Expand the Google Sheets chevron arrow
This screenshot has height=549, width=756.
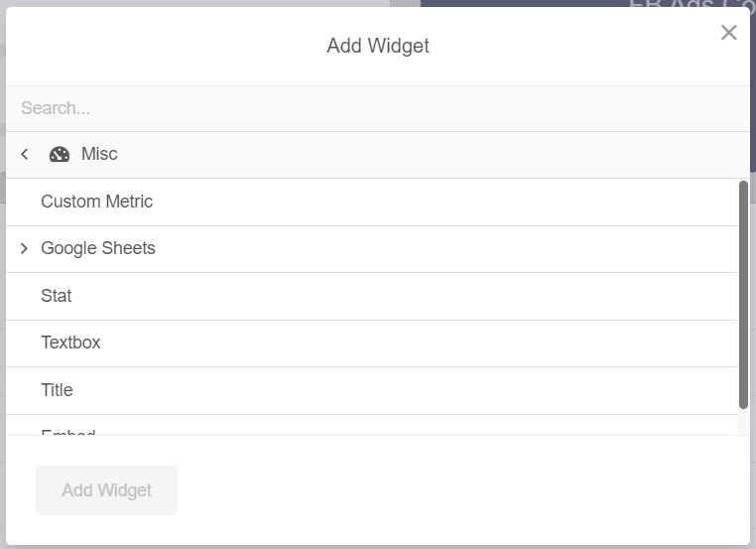(x=24, y=248)
